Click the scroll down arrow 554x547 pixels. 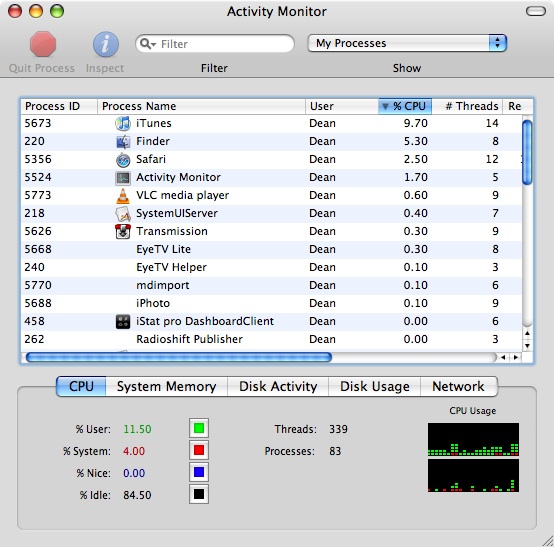[527, 346]
